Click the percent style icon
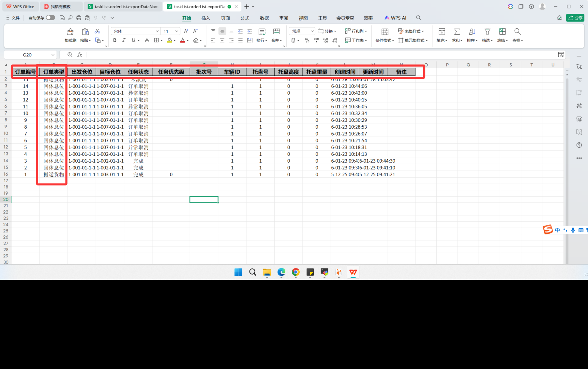The image size is (588, 369). pyautogui.click(x=307, y=40)
